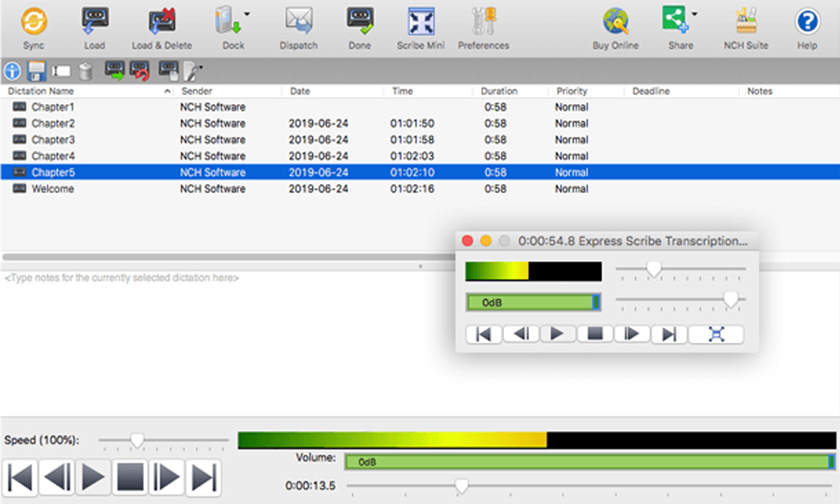This screenshot has height=504, width=840.
Task: Open the NCH Suite
Action: tap(746, 22)
